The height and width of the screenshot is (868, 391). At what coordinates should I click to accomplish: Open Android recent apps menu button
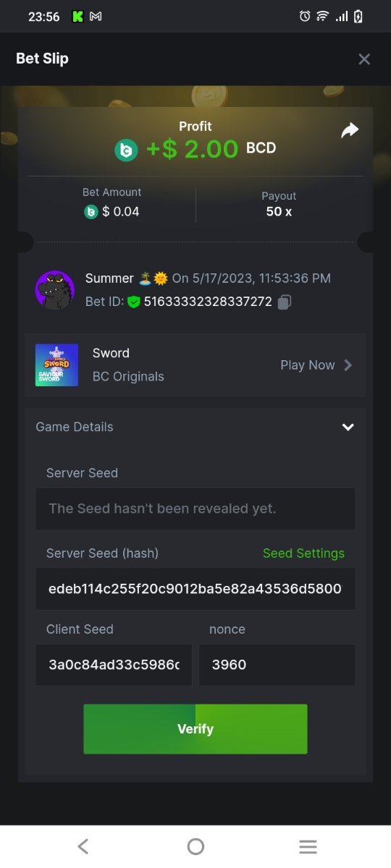308,846
